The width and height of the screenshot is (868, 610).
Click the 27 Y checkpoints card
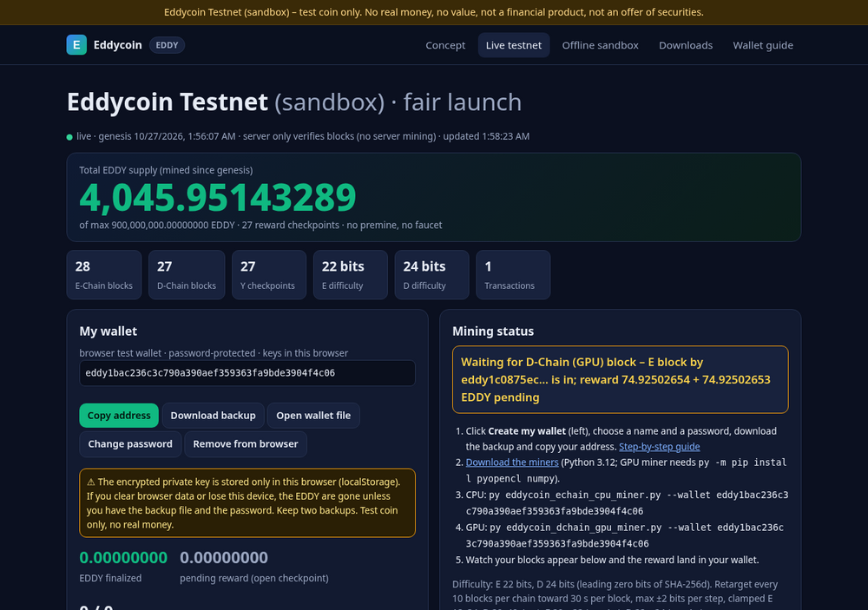(x=268, y=274)
